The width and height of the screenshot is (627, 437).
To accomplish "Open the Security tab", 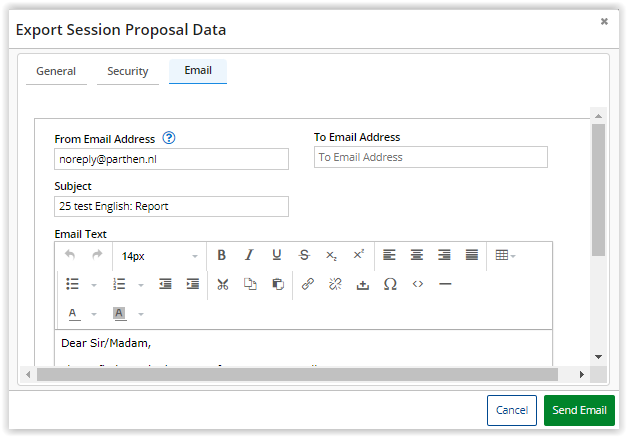I will [128, 72].
